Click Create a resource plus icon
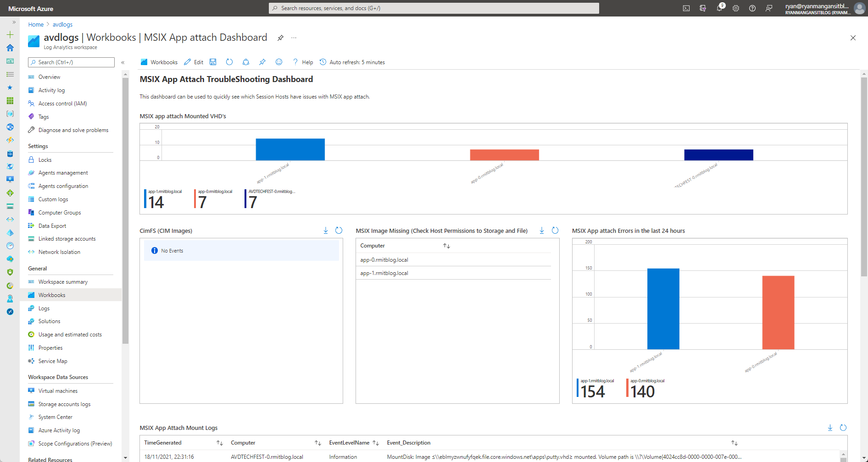This screenshot has height=462, width=868. (x=10, y=34)
